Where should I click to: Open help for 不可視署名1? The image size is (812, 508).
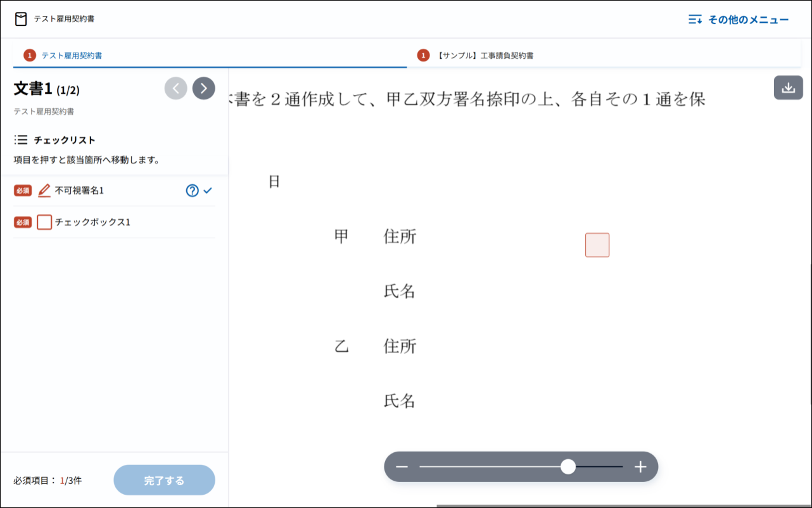pos(192,191)
